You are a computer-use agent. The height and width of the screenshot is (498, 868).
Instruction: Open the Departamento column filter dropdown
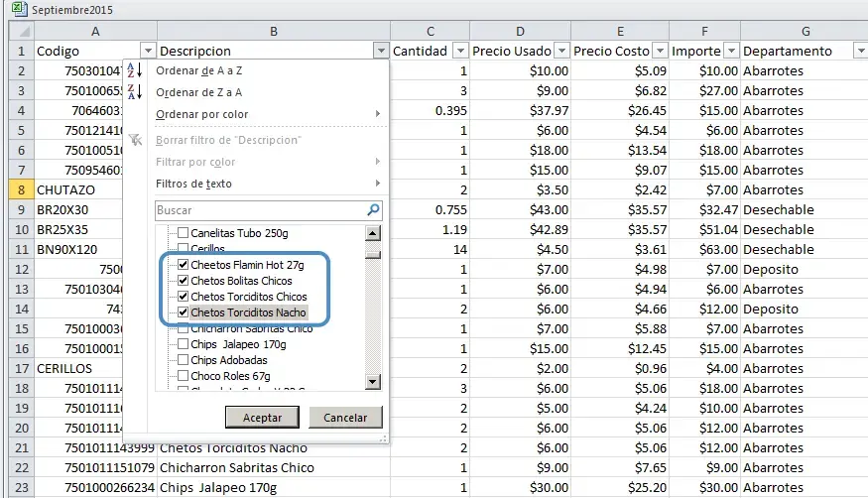point(857,51)
